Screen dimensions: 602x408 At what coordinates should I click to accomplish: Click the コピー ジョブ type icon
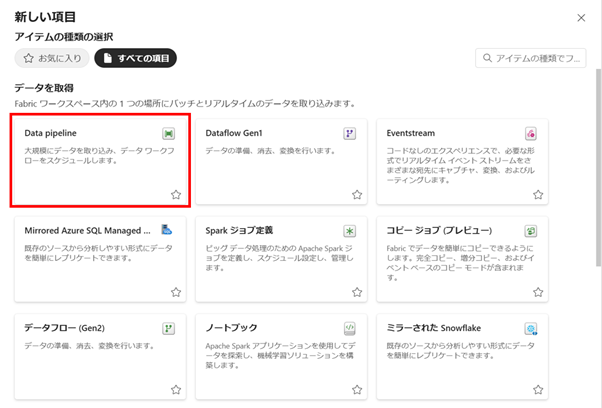[x=531, y=230]
